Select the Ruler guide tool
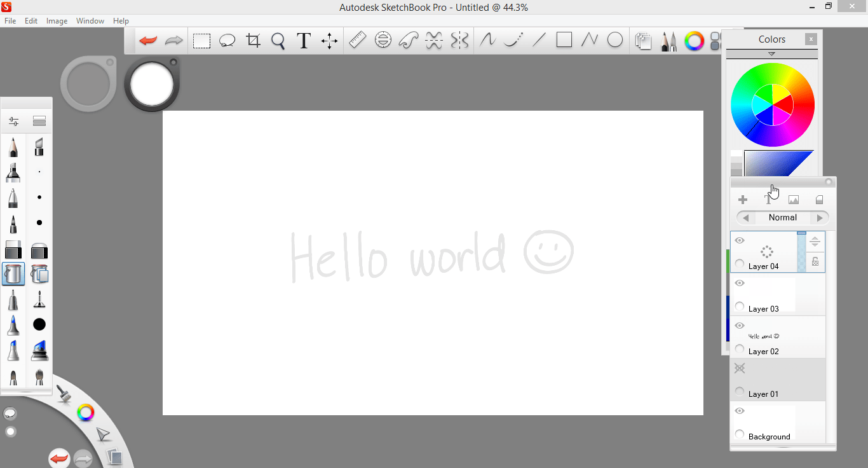868x468 pixels. (x=357, y=39)
